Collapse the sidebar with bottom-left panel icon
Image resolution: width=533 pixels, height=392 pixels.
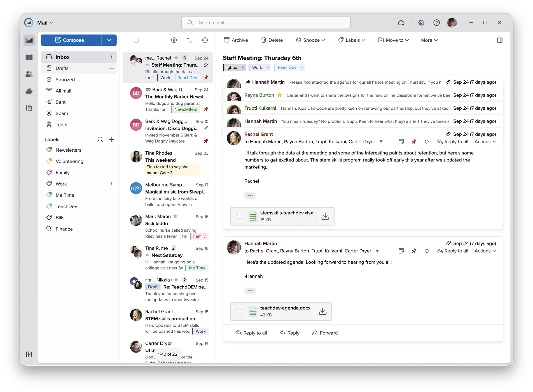click(x=29, y=355)
